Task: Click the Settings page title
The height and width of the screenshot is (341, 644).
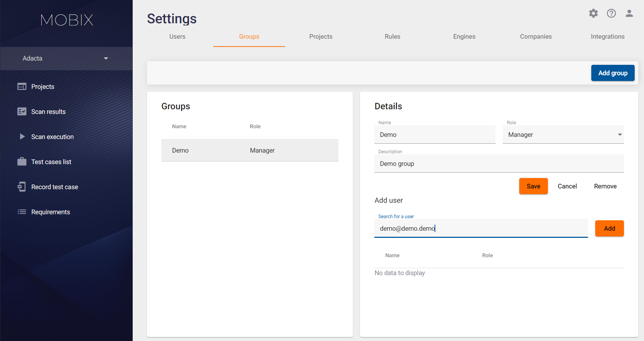Action: pos(172,19)
